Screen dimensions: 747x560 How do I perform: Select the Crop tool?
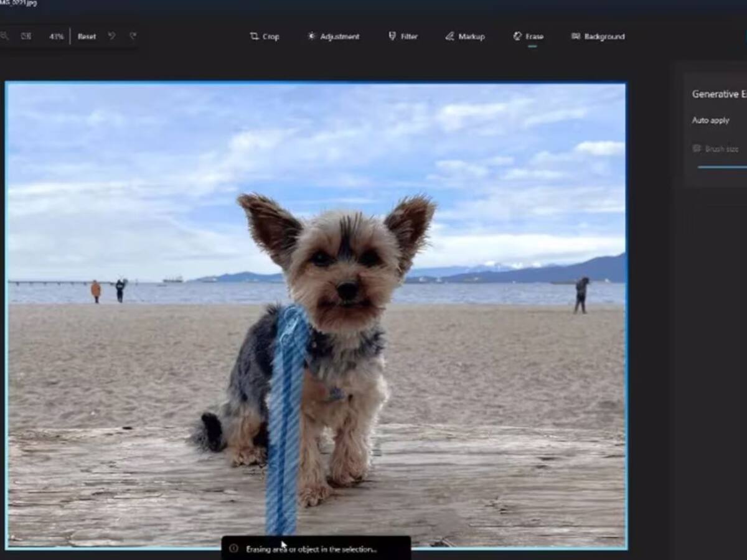coord(264,37)
